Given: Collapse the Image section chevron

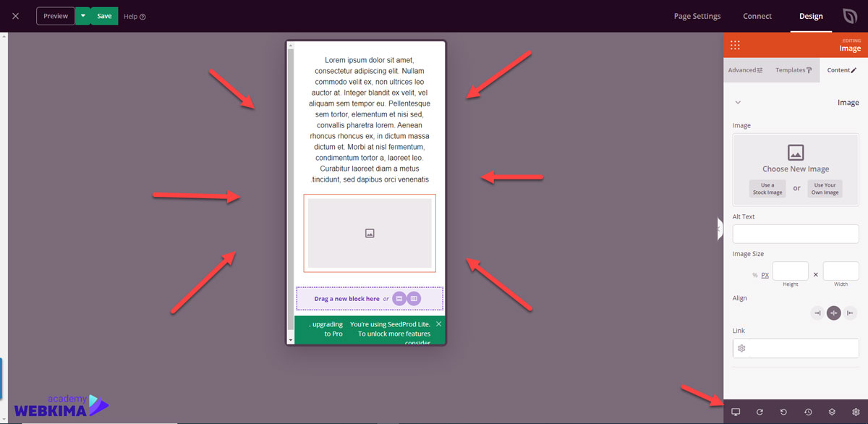Looking at the screenshot, I should pyautogui.click(x=738, y=103).
